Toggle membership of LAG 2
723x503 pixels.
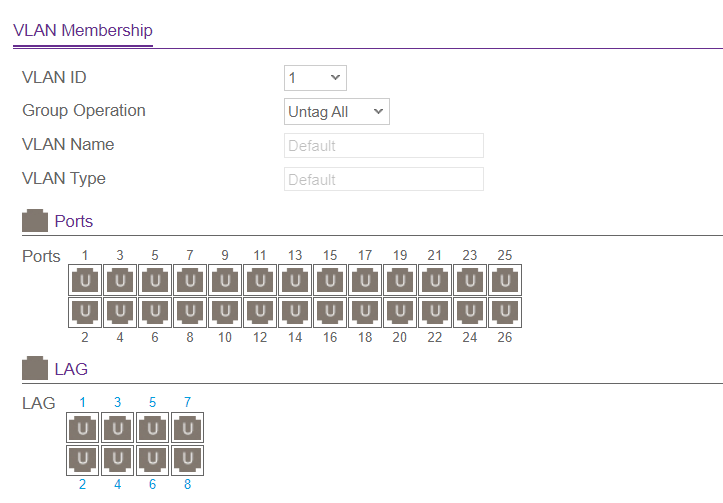pos(83,460)
